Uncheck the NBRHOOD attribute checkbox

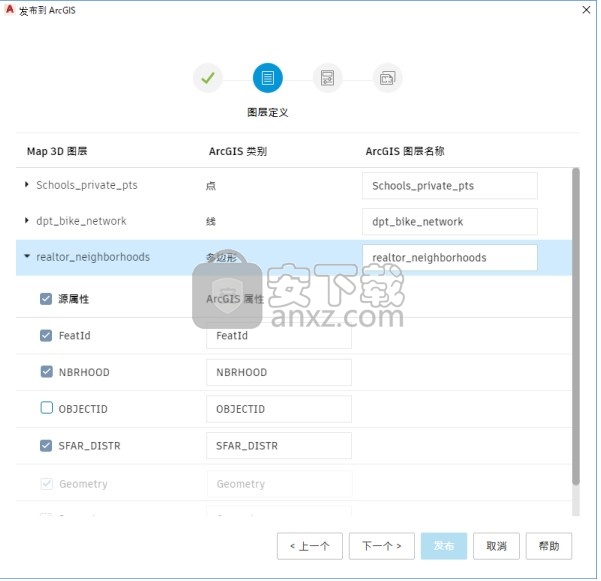pos(46,372)
